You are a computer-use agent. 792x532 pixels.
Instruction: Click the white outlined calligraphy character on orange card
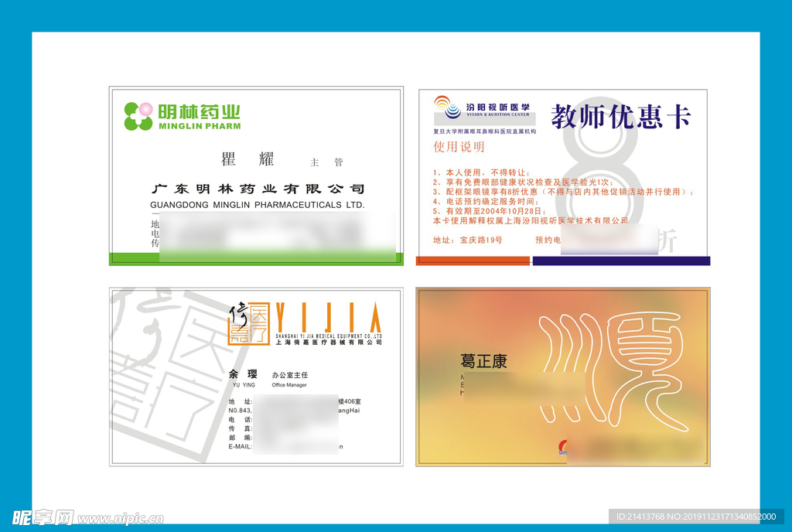pyautogui.click(x=613, y=371)
